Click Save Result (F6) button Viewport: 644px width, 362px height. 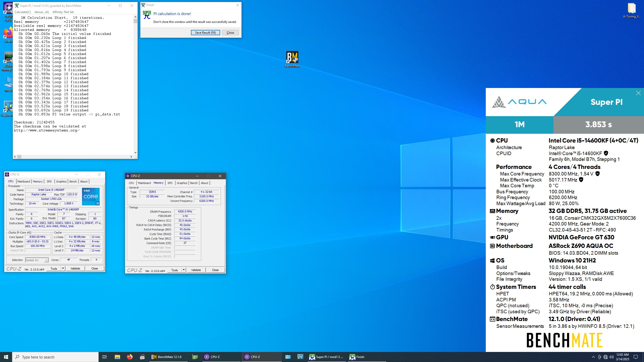[205, 33]
